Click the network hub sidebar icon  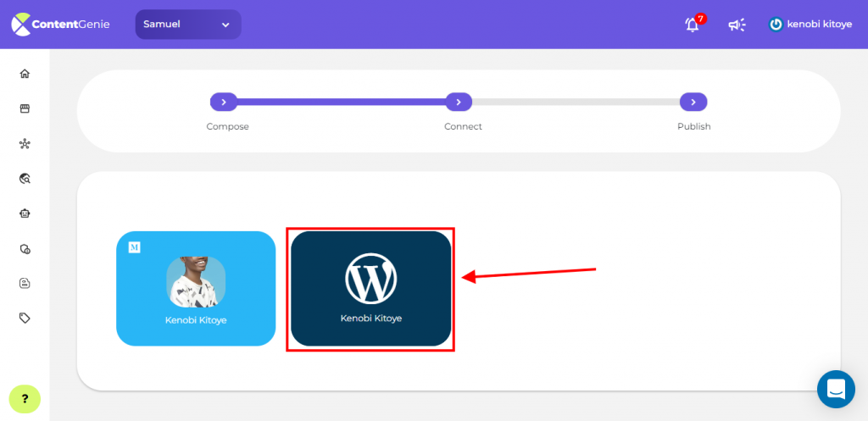point(25,144)
